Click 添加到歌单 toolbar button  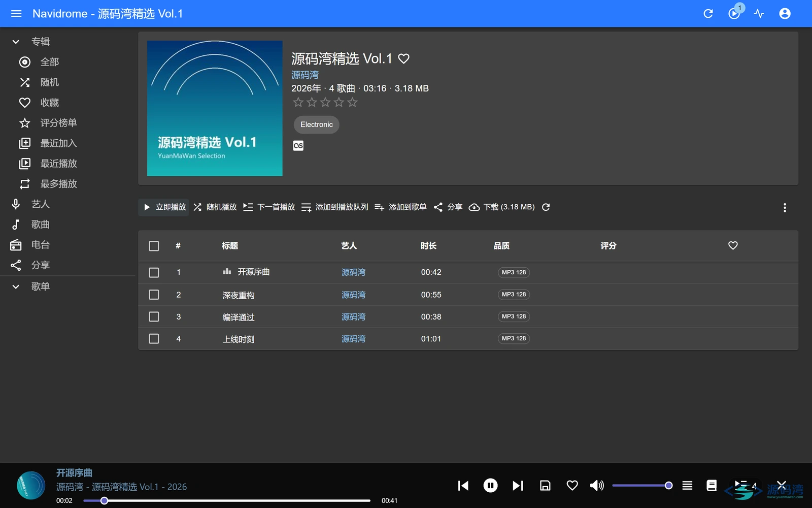coord(400,207)
